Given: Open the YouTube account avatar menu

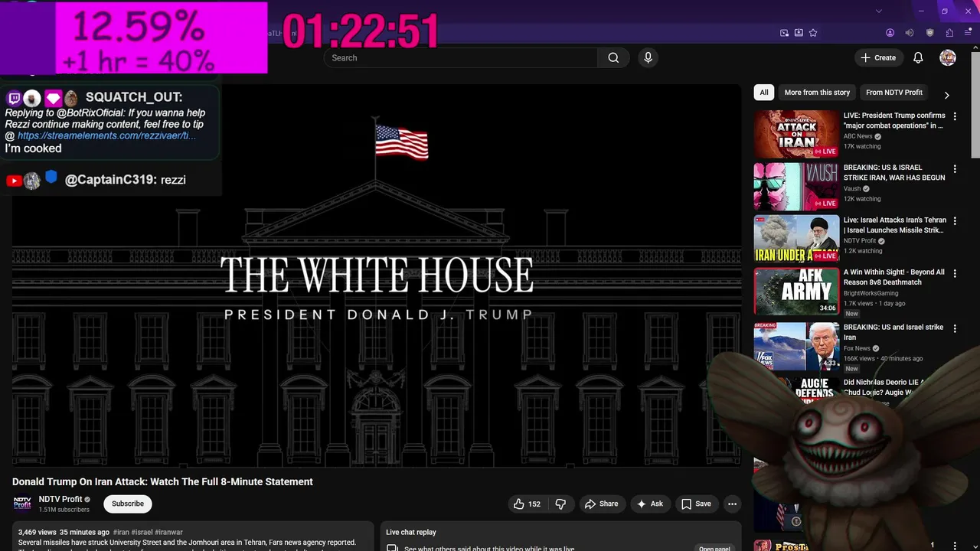Looking at the screenshot, I should click(948, 57).
